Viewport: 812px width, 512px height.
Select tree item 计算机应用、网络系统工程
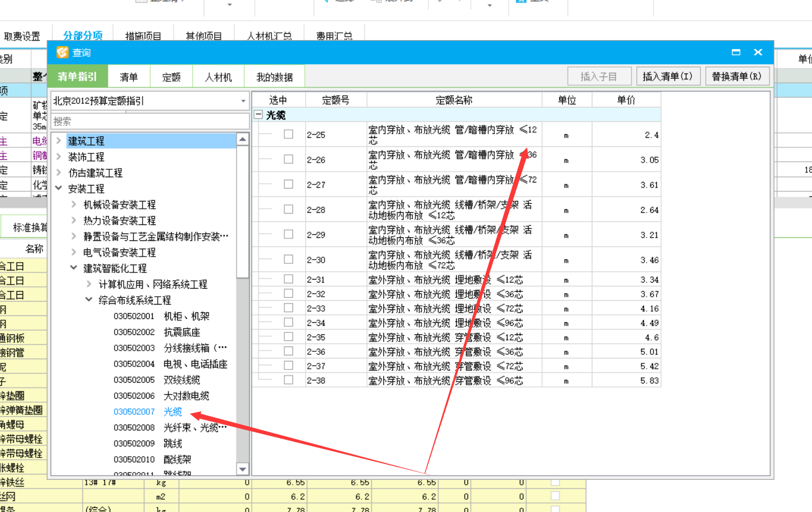[153, 284]
